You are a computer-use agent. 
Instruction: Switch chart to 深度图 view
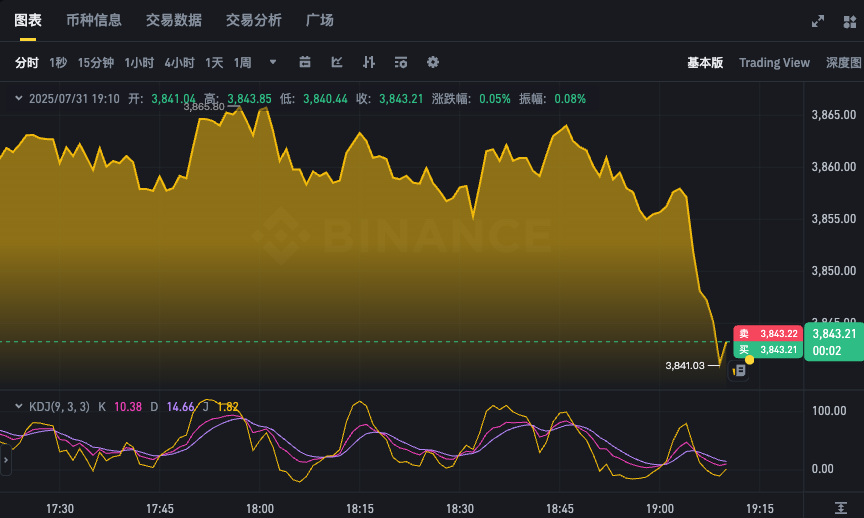click(x=843, y=62)
